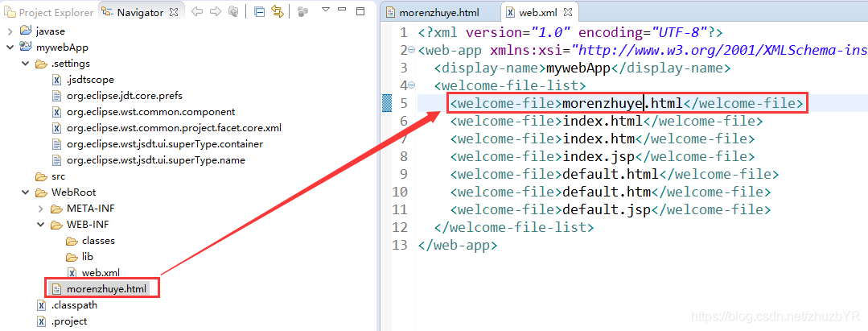Close the web.xml editor tab
Viewport: 868px width, 331px height.
[569, 12]
